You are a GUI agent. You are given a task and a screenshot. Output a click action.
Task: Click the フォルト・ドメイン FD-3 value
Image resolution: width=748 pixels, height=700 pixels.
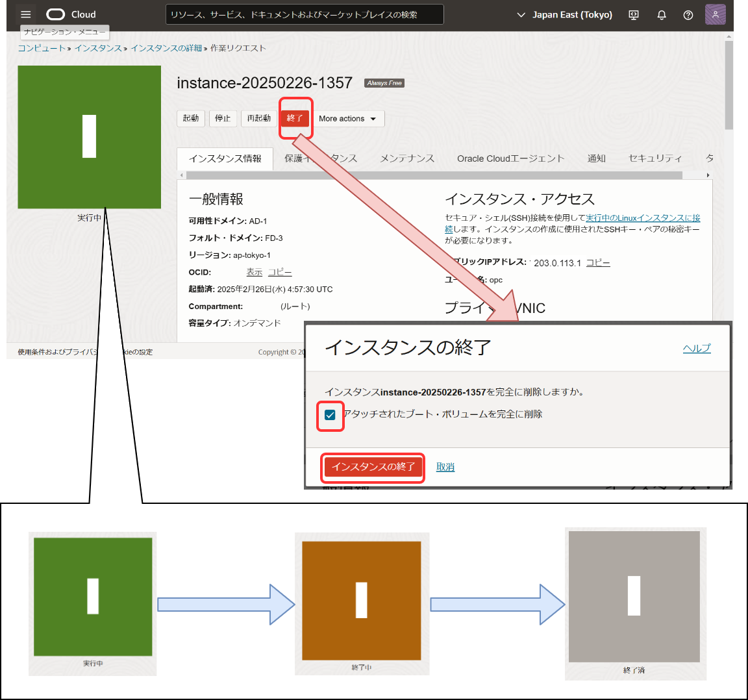coord(274,238)
